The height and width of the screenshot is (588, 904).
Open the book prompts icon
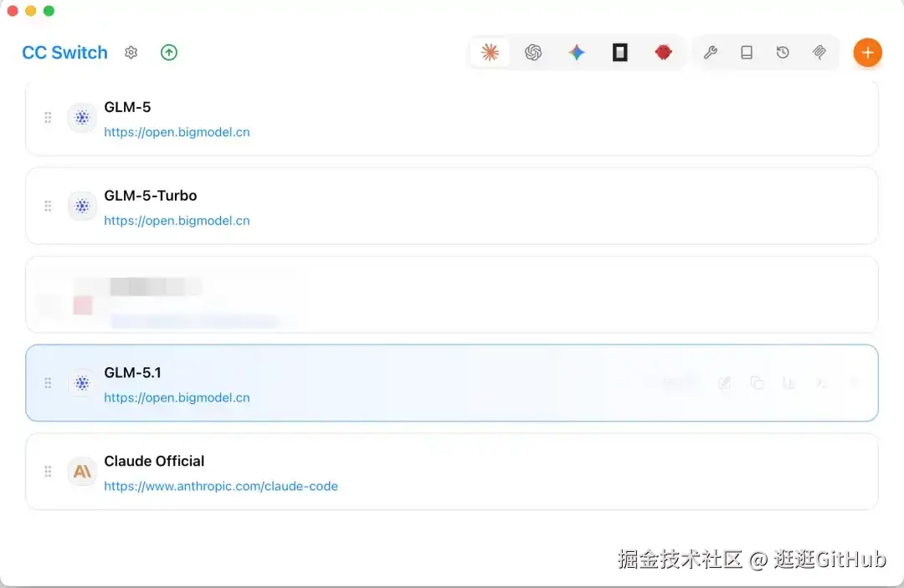coord(747,53)
